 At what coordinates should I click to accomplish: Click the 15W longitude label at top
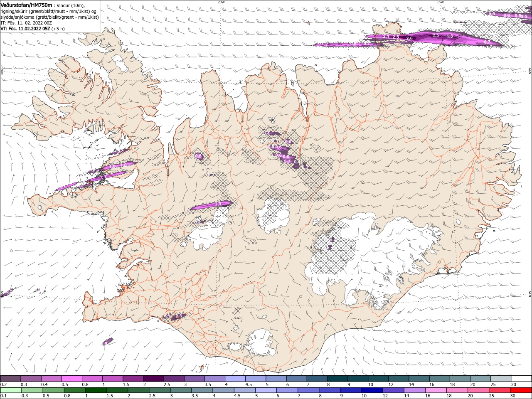click(440, 2)
